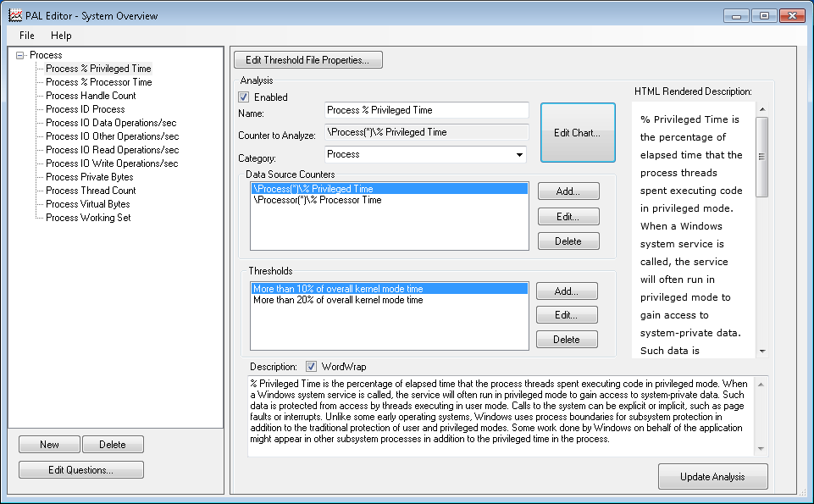
Task: Open the Help menu
Action: coord(60,36)
